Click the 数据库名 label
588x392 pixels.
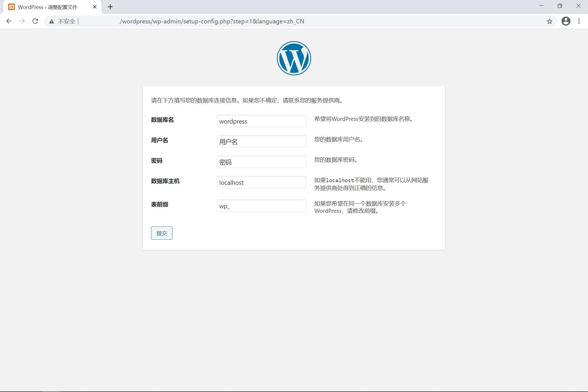(x=163, y=120)
